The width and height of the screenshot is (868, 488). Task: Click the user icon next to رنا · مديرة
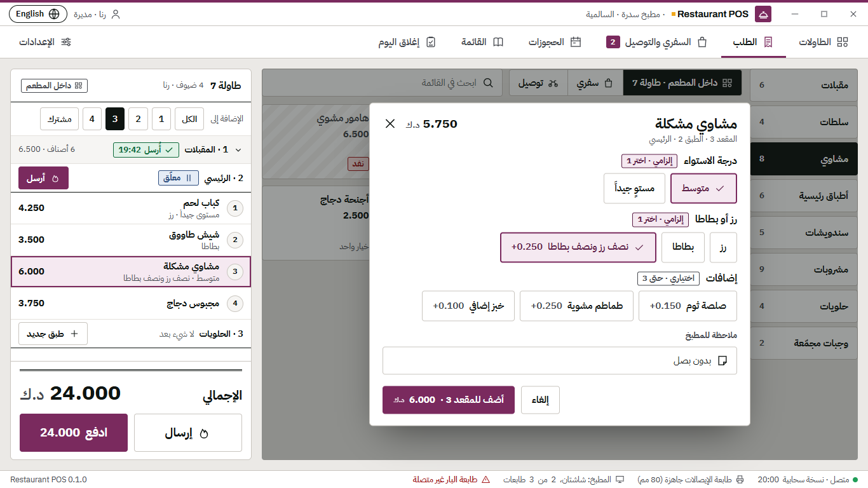pyautogui.click(x=115, y=14)
